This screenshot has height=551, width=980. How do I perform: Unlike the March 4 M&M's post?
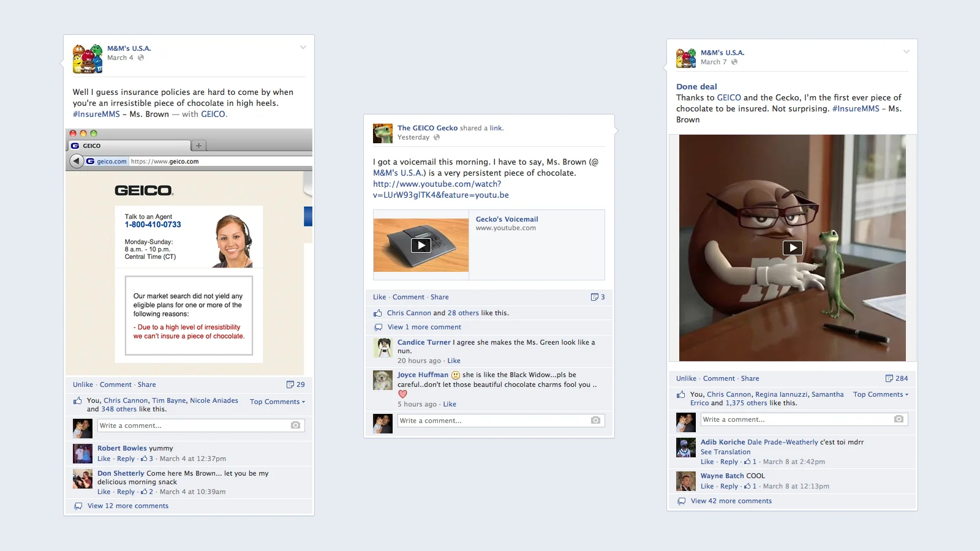point(83,384)
